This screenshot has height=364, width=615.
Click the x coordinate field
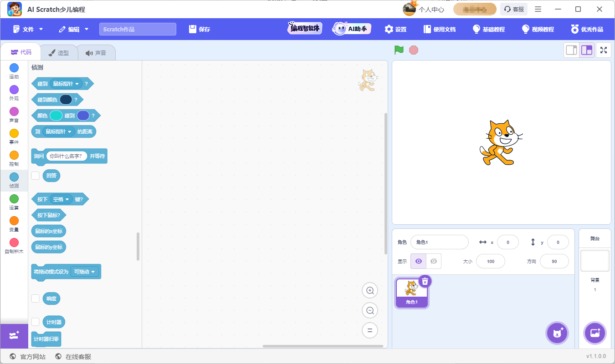pos(508,242)
